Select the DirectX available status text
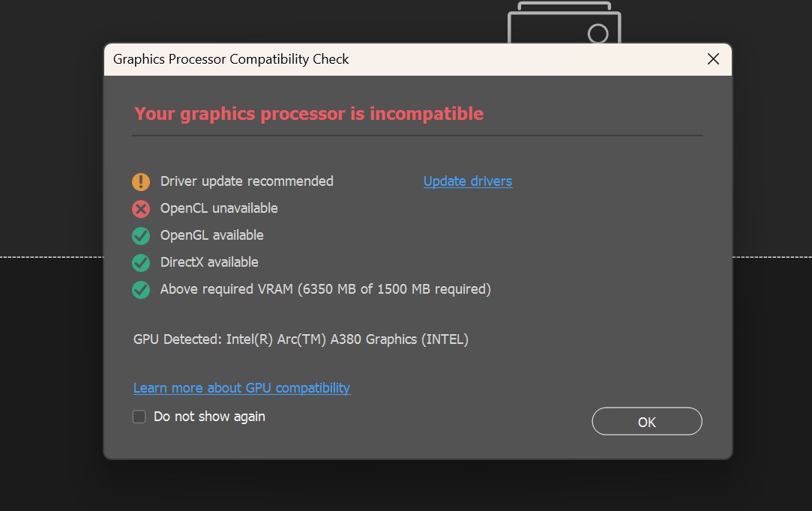Image resolution: width=812 pixels, height=511 pixels. click(x=209, y=262)
